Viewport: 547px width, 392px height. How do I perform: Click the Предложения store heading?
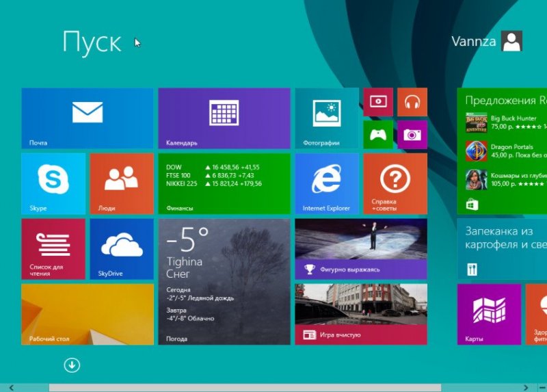tap(506, 101)
